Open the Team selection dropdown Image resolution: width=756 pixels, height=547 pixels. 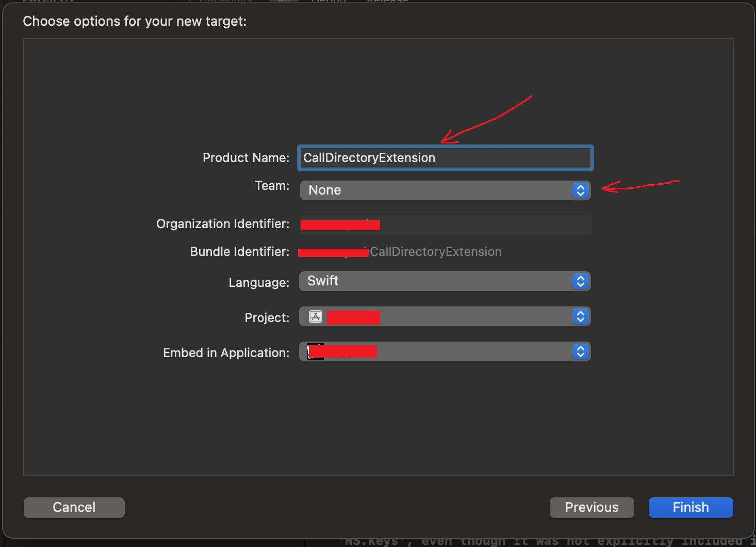pyautogui.click(x=443, y=190)
